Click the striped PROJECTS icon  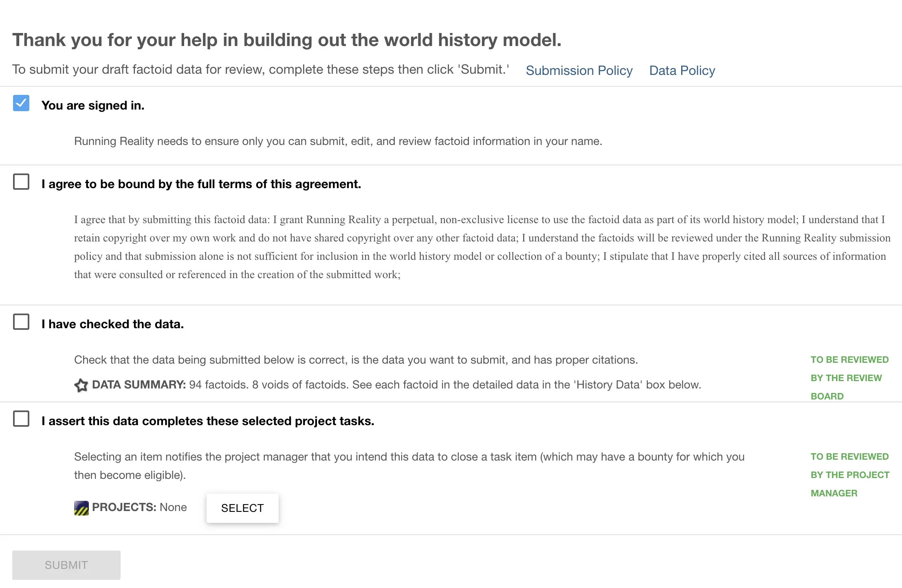[81, 508]
